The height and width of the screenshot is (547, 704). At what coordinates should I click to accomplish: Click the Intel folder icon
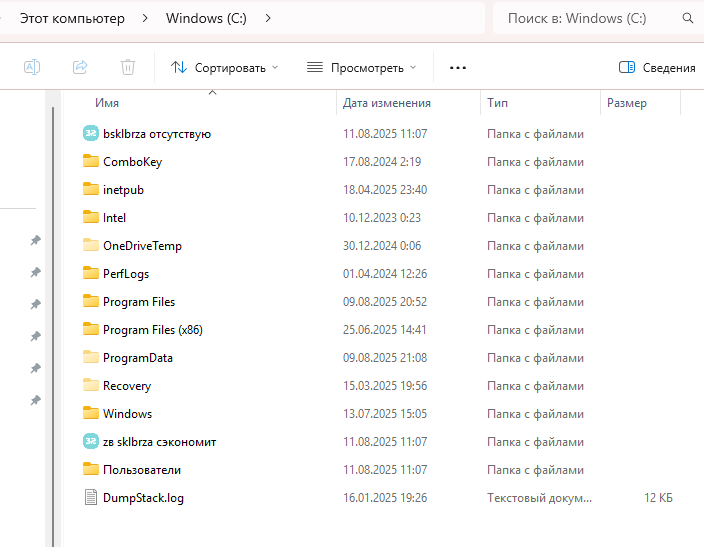[x=91, y=217]
